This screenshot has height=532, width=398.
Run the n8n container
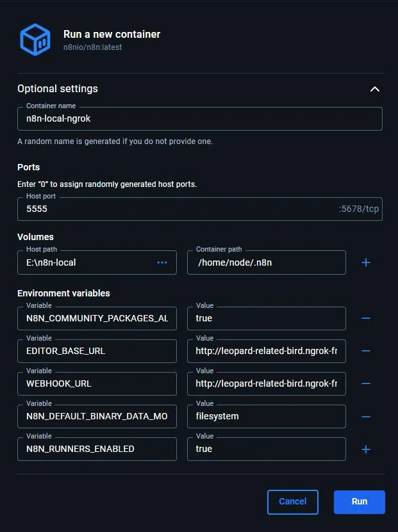tap(359, 502)
